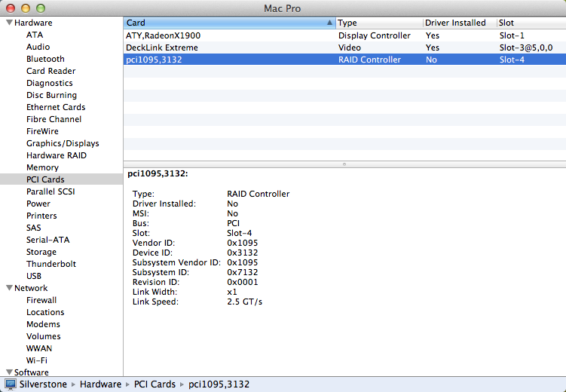The width and height of the screenshot is (566, 392).
Task: Click the yellow minimize window button
Action: coord(26,8)
